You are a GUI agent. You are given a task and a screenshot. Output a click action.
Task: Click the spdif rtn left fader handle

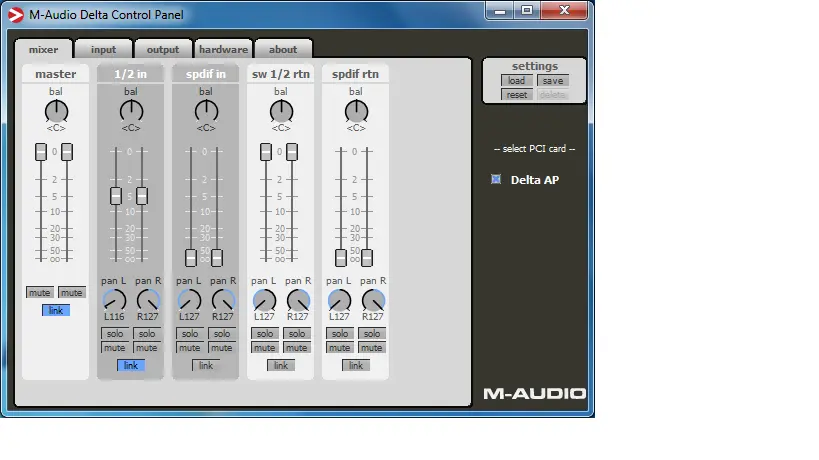pos(341,258)
